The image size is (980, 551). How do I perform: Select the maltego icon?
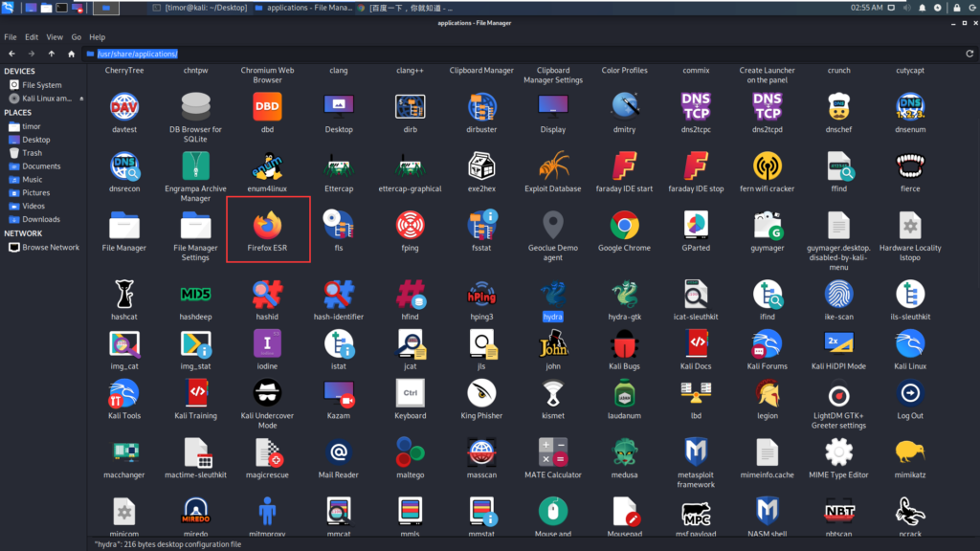(x=410, y=452)
